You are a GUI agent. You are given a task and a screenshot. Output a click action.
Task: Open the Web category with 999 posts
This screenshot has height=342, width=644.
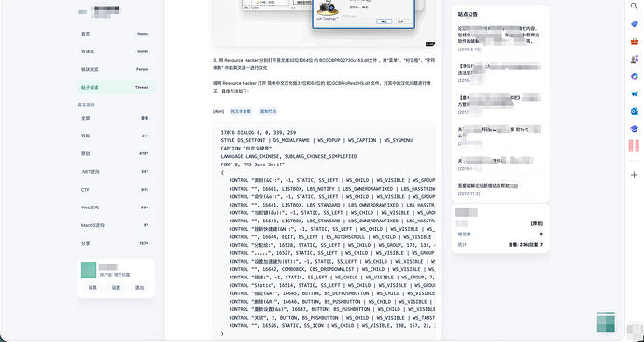116,207
